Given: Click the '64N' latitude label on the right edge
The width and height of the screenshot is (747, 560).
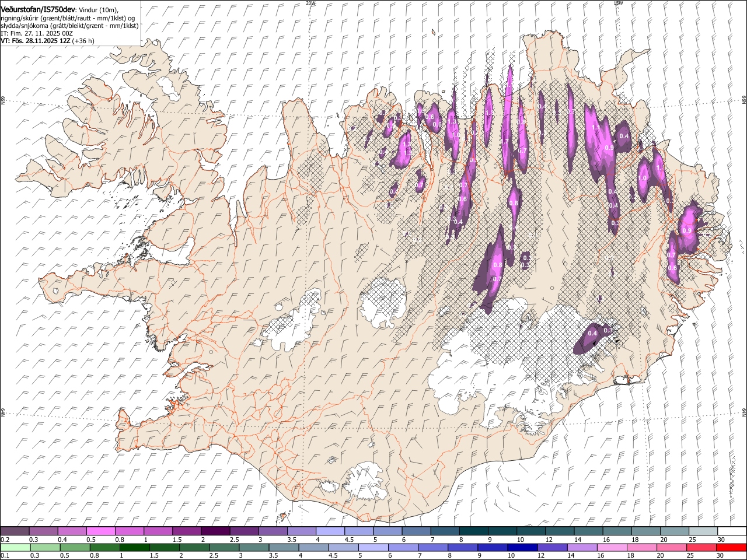Looking at the screenshot, I should pos(743,412).
